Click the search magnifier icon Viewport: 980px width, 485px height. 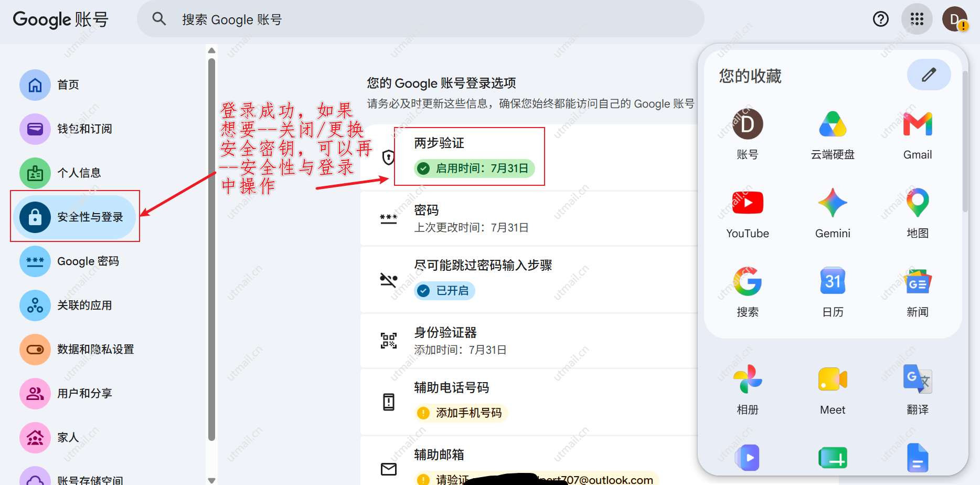click(159, 19)
